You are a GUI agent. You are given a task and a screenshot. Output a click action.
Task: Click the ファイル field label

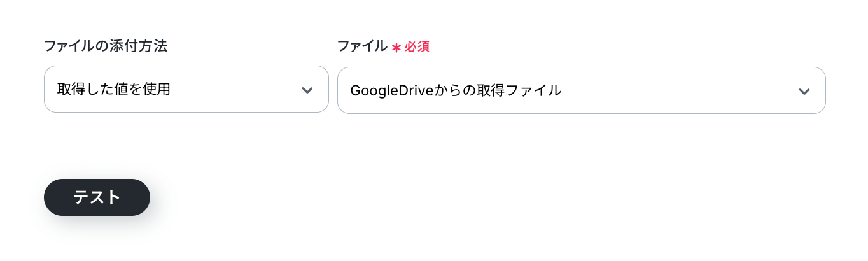pos(362,46)
